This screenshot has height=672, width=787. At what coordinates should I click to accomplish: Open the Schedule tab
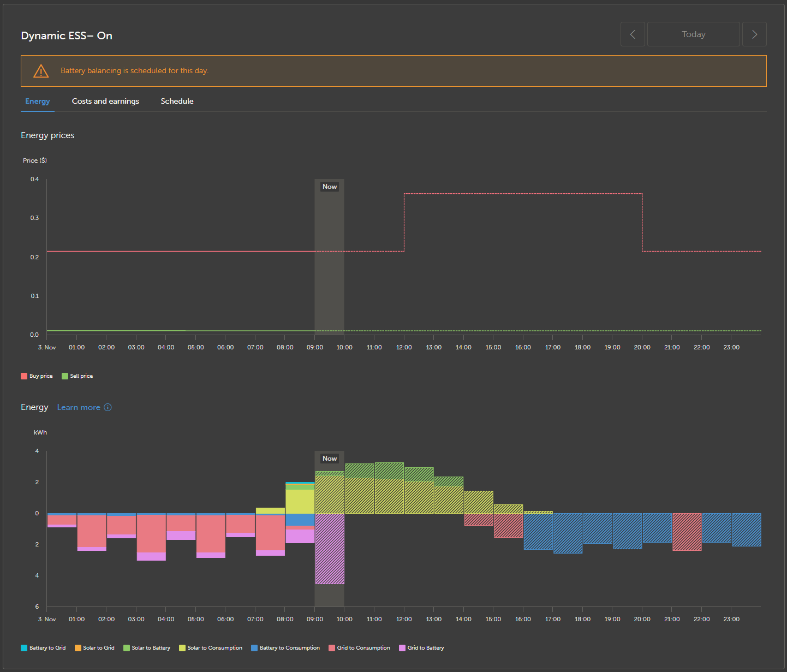(x=177, y=101)
